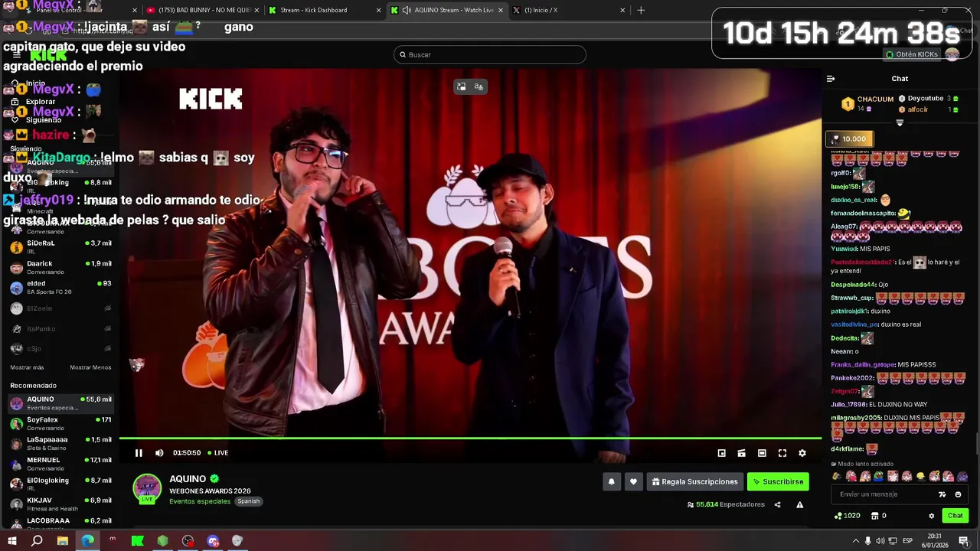Open the 1020 KICKs balance icon

click(848, 516)
